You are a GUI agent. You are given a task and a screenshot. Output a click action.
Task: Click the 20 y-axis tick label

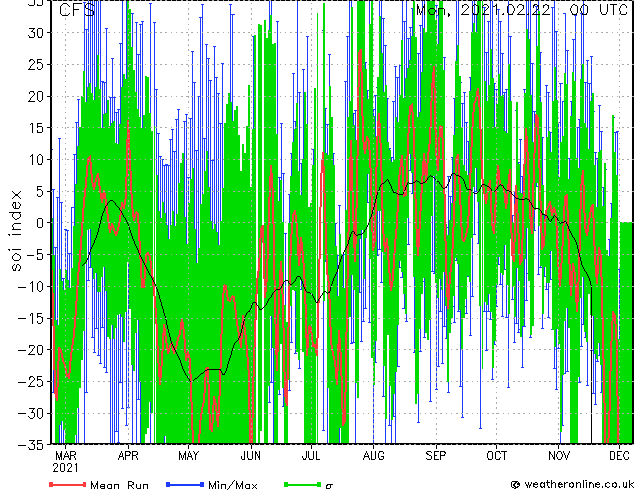tap(36, 96)
